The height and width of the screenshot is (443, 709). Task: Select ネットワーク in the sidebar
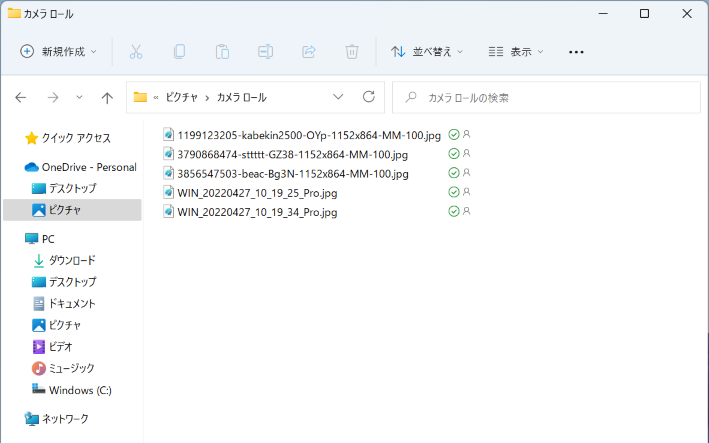pos(57,419)
